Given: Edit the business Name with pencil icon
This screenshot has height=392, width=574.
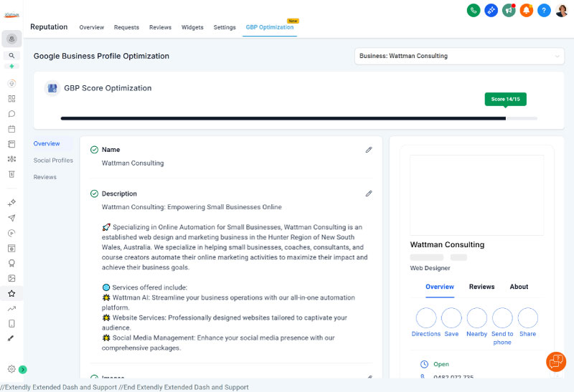Looking at the screenshot, I should 369,150.
